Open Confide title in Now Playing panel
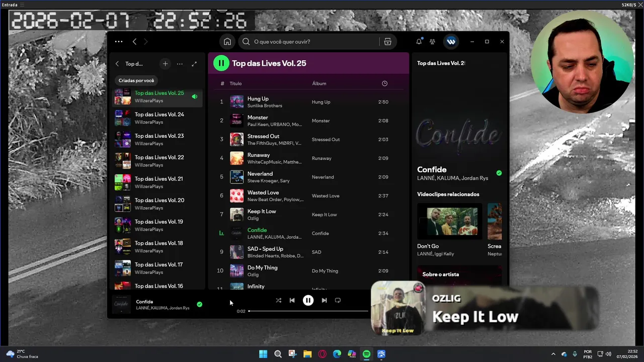 point(432,170)
